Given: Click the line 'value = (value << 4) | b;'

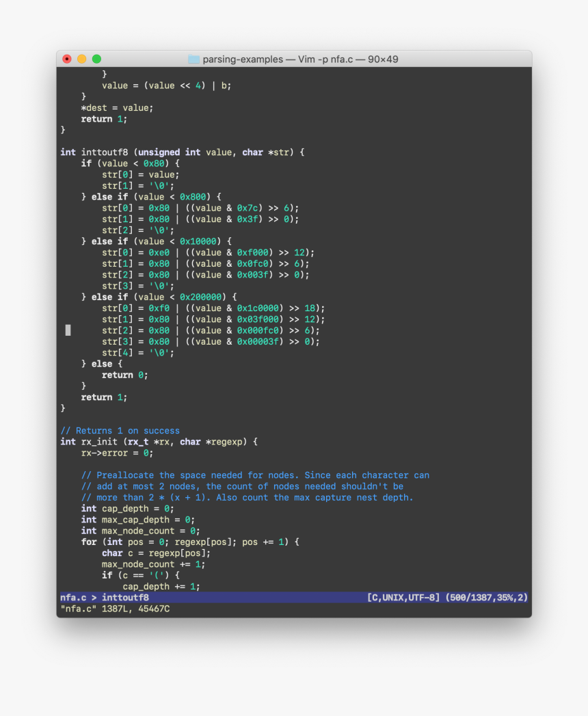Looking at the screenshot, I should coord(167,85).
